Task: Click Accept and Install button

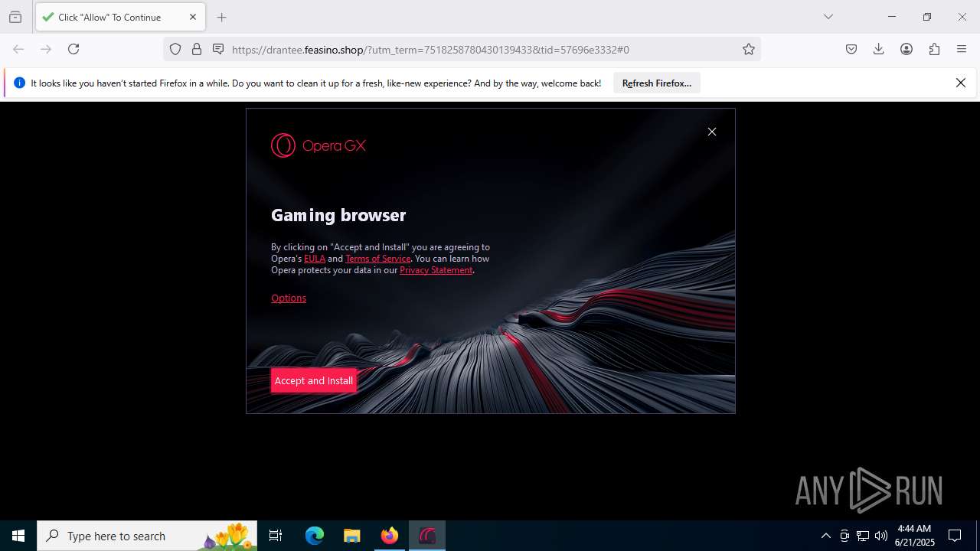Action: [x=314, y=380]
